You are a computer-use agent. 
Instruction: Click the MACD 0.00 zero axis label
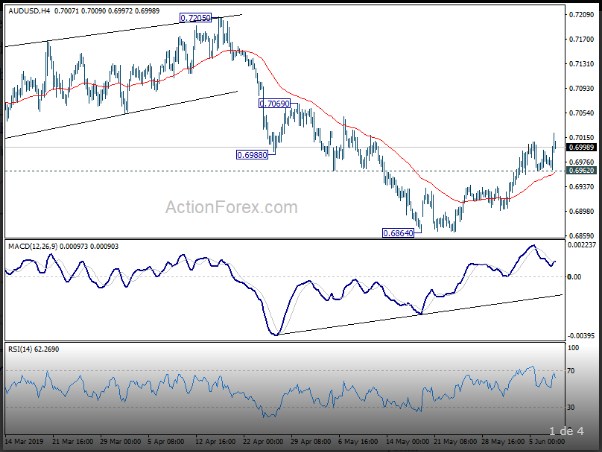click(573, 277)
